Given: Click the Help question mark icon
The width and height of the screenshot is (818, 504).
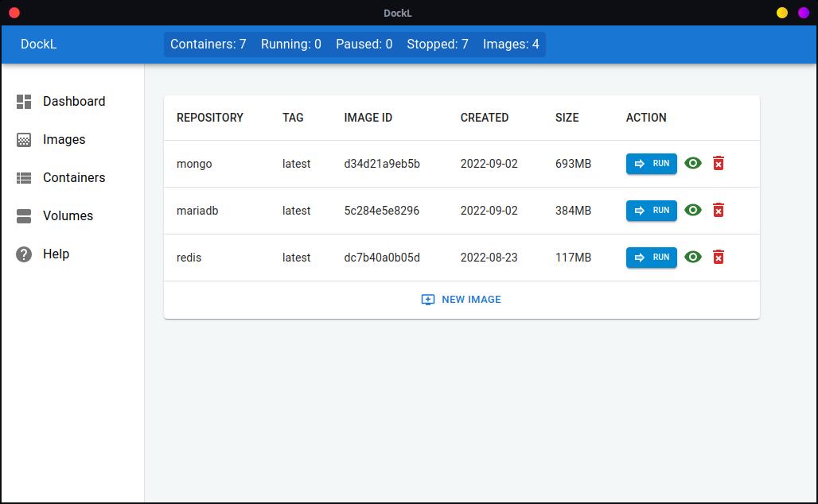Looking at the screenshot, I should tap(24, 254).
